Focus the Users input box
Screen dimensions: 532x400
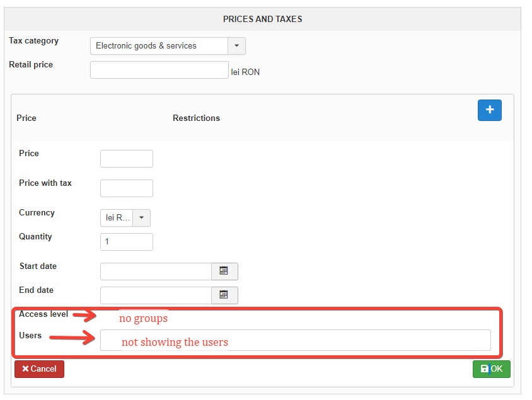click(295, 340)
